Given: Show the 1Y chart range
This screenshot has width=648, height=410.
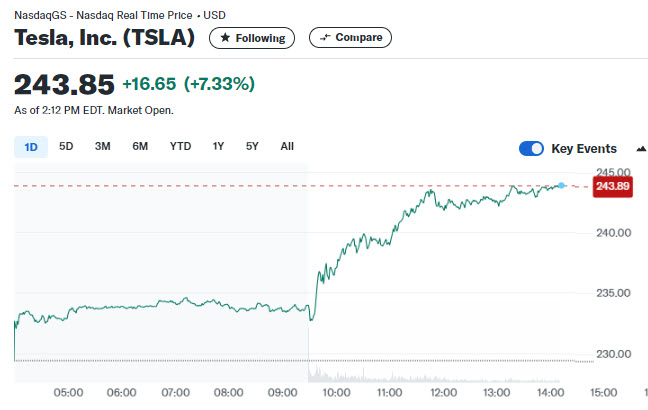Looking at the screenshot, I should [218, 146].
